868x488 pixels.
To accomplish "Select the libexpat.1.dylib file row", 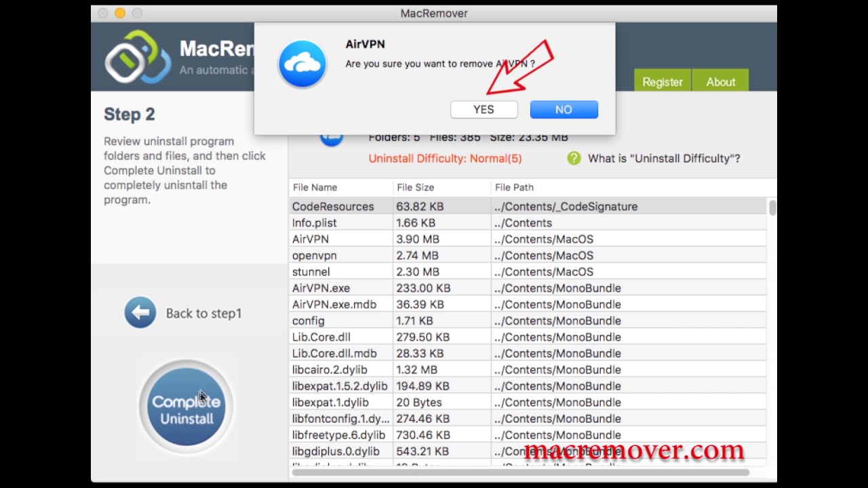I will (x=528, y=402).
